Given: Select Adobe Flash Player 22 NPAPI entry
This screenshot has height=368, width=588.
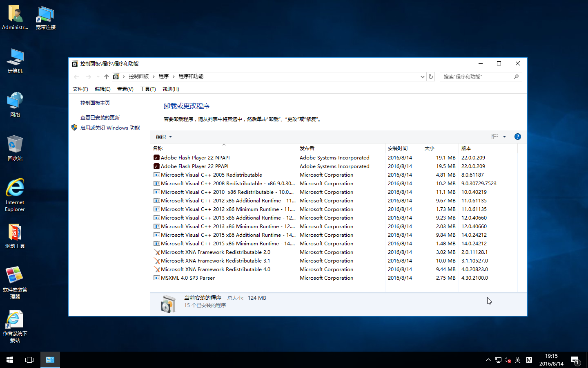Looking at the screenshot, I should (195, 157).
